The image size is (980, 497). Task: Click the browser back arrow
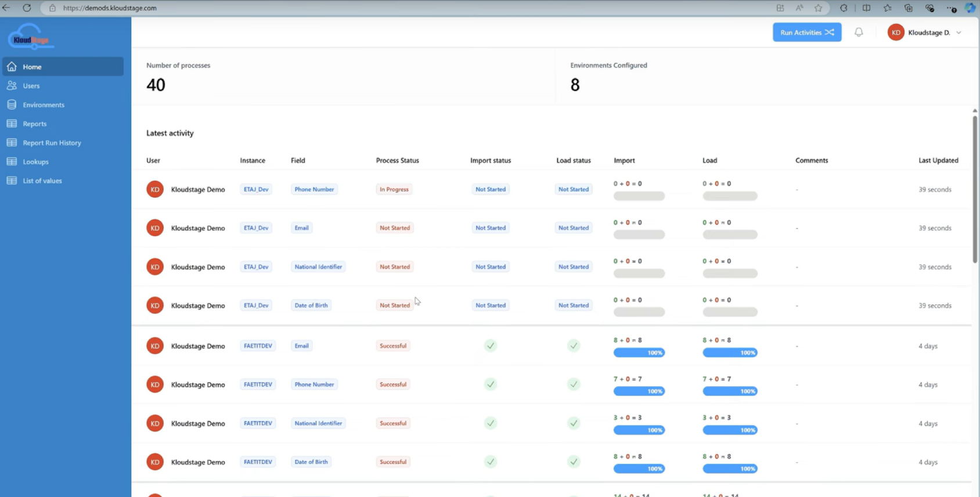(x=6, y=8)
